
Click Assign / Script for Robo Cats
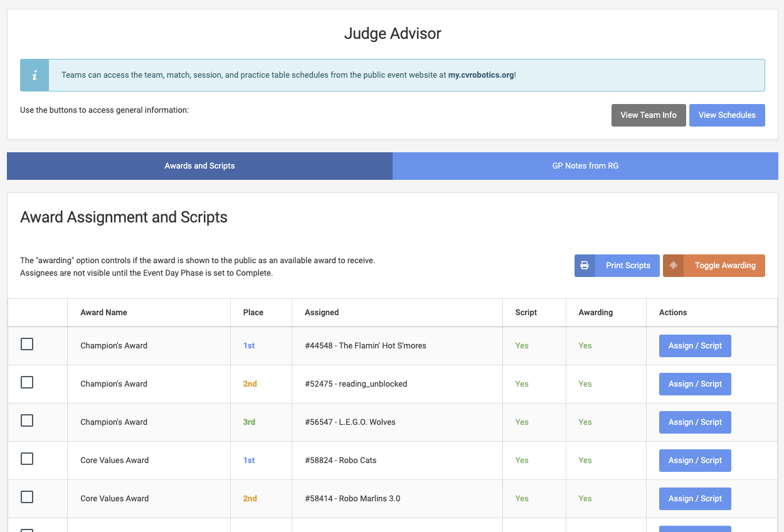tap(694, 461)
